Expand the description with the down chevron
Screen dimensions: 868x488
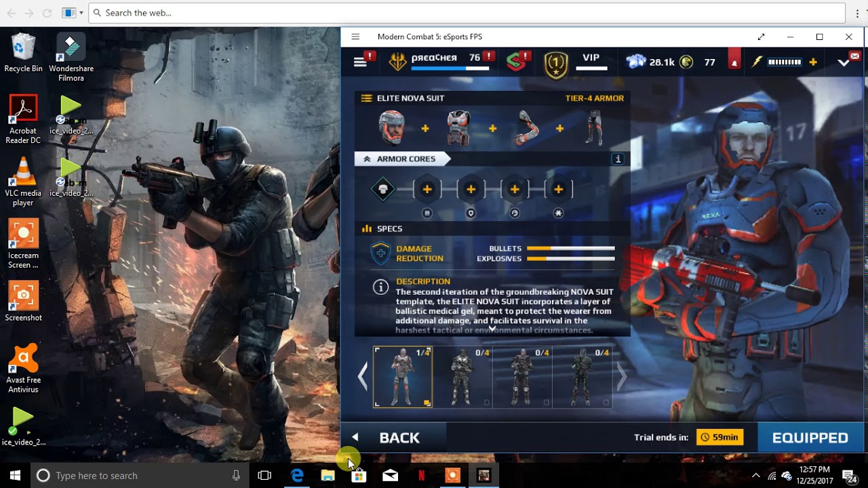[x=492, y=328]
